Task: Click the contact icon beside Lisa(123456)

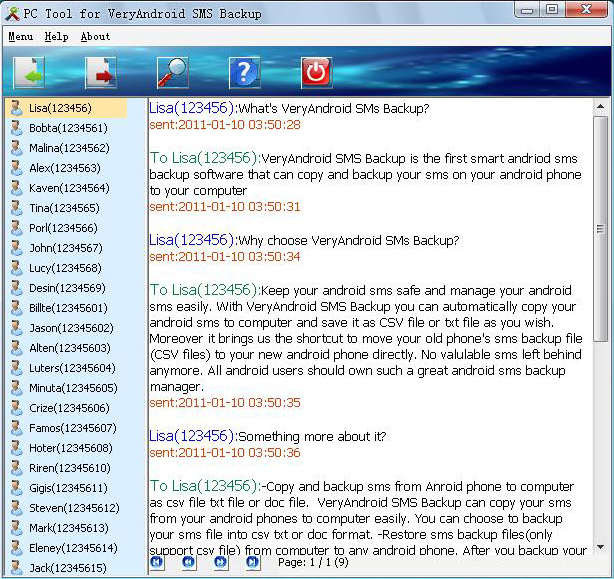Action: click(x=16, y=108)
